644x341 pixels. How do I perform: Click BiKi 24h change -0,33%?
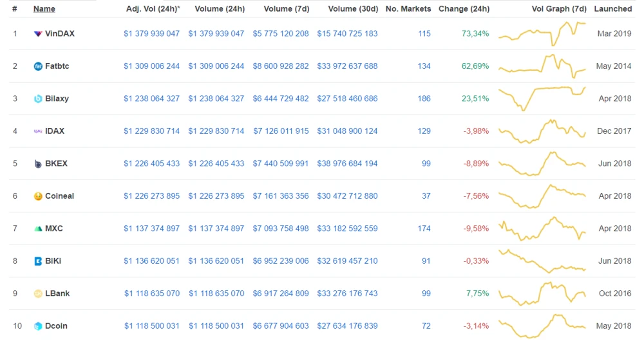point(476,261)
